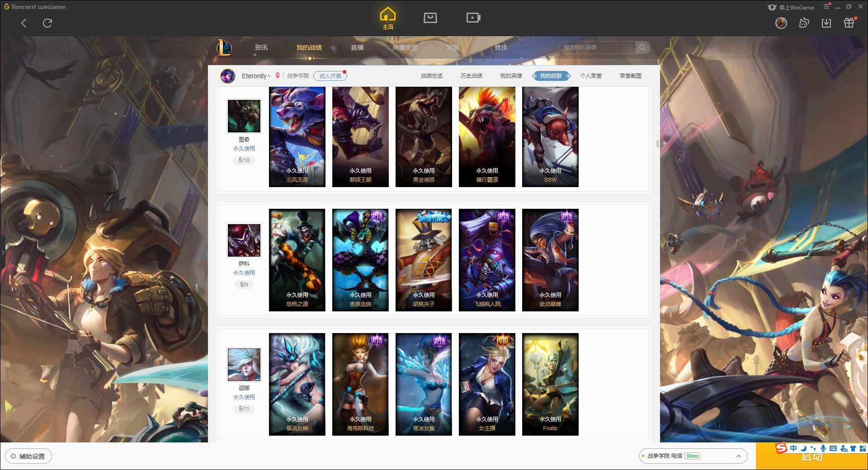Screen dimensions: 868x470
Task: Toggle the 中 Chinese input mode
Action: pyautogui.click(x=793, y=449)
